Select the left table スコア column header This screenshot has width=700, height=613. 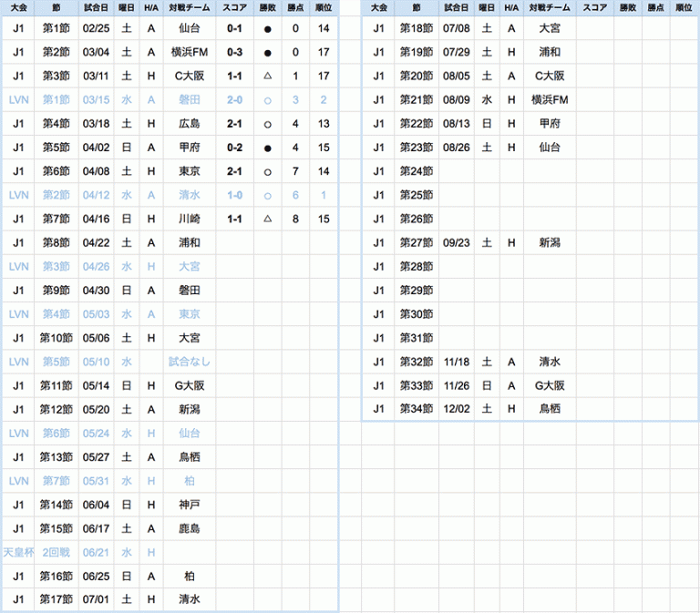[234, 7]
